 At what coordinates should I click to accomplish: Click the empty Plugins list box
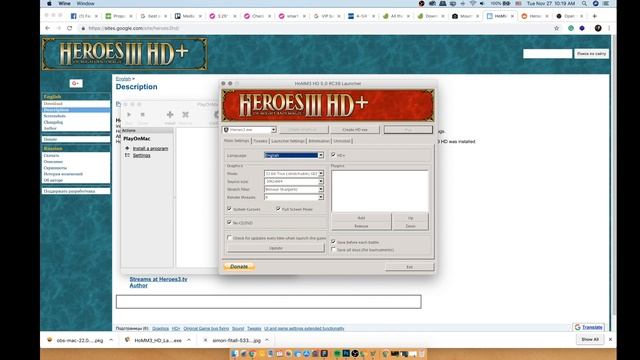pos(380,190)
